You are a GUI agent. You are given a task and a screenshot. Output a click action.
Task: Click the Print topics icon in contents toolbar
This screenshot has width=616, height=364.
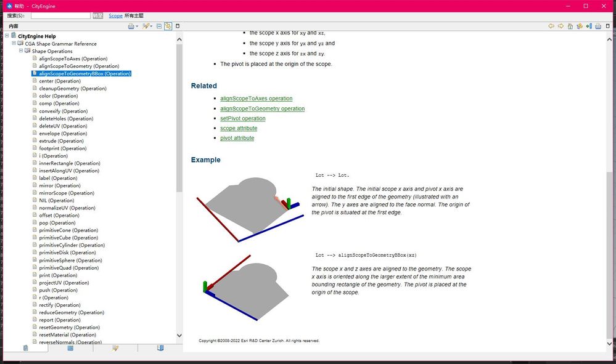pos(131,26)
